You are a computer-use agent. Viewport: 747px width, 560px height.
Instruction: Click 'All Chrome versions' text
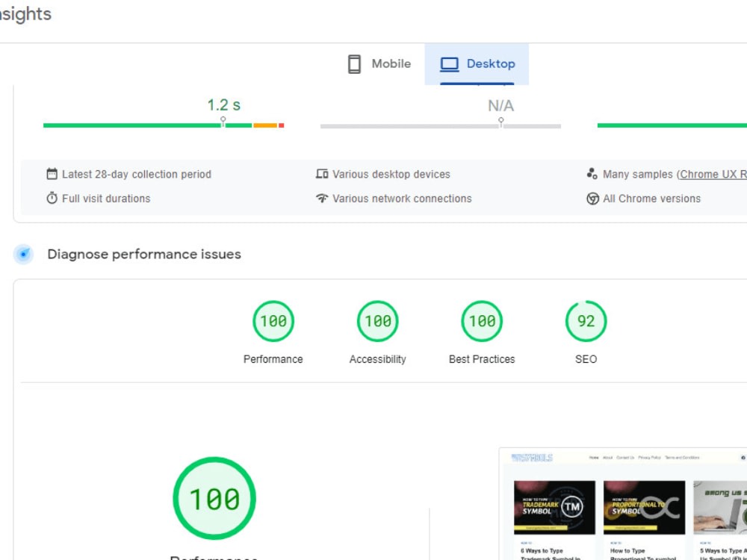[651, 199]
